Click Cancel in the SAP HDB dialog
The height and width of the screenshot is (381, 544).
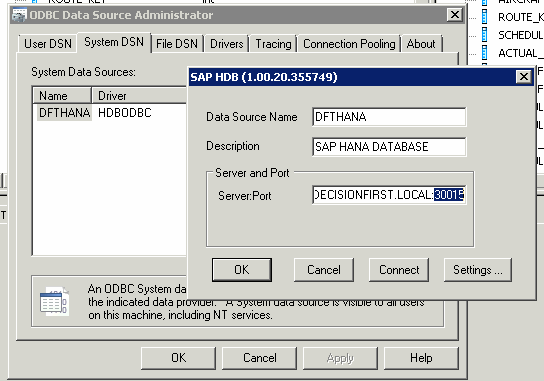pyautogui.click(x=324, y=270)
